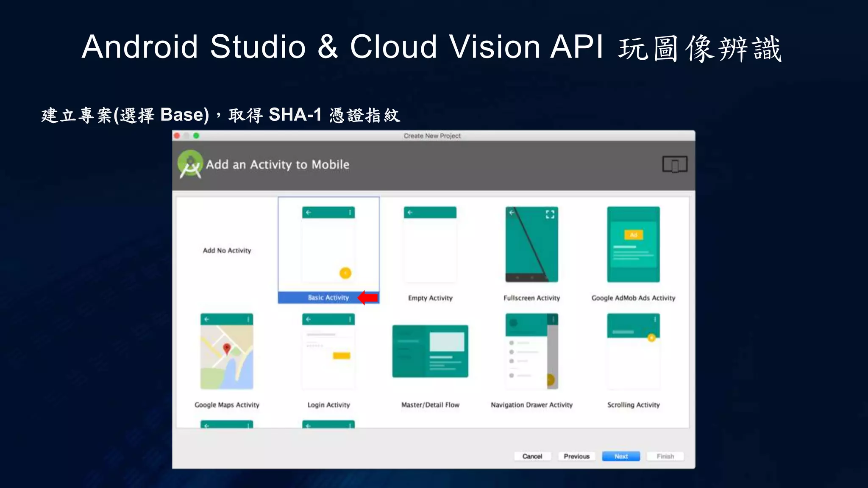Click the Android Studio logo icon
Screen dimensions: 868x488
[x=190, y=164]
